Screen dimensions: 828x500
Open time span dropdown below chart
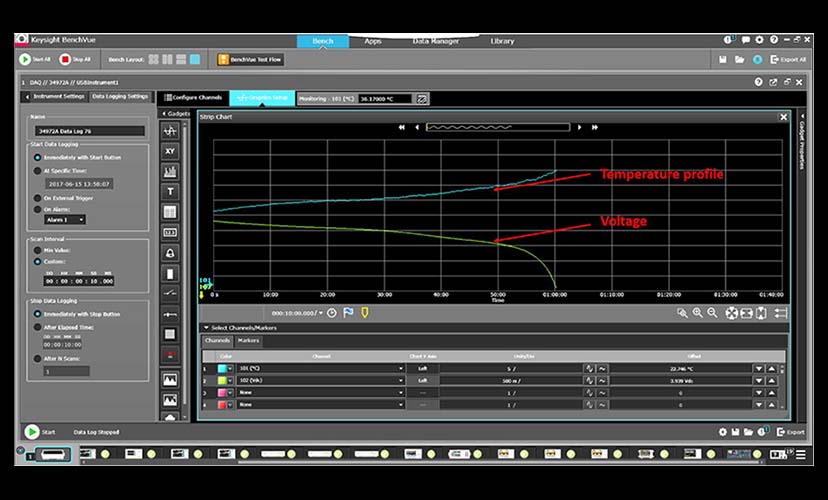point(321,313)
